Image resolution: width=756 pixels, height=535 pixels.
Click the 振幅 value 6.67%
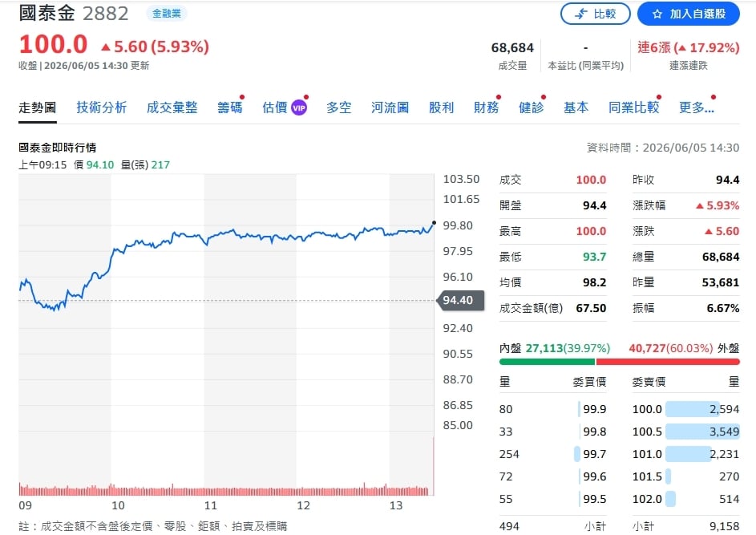point(723,308)
